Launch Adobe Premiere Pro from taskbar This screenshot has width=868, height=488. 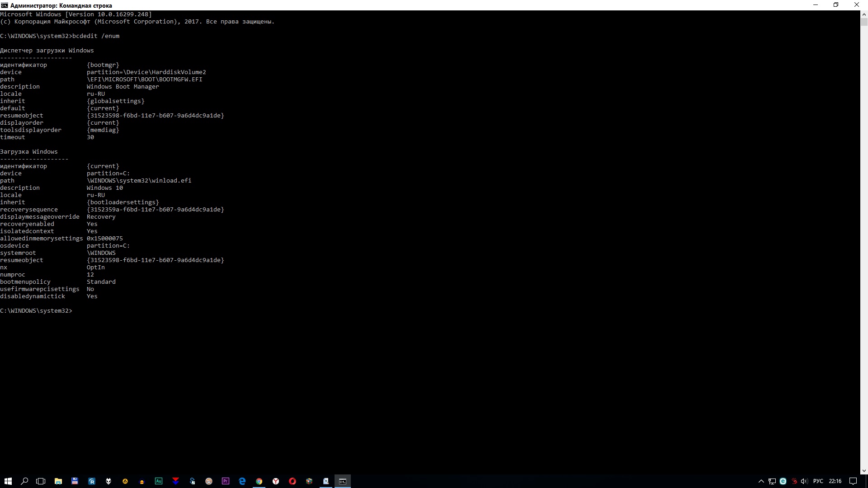pos(226,481)
